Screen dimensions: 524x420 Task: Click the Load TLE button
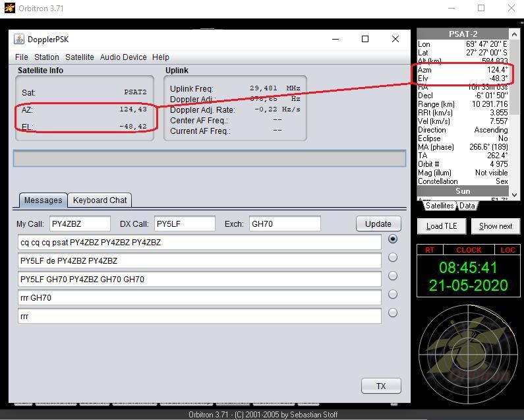442,226
